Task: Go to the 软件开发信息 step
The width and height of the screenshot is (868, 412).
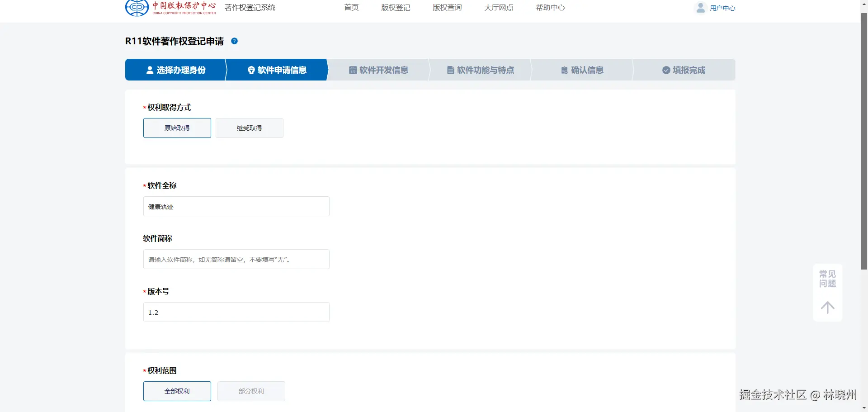Action: 378,70
